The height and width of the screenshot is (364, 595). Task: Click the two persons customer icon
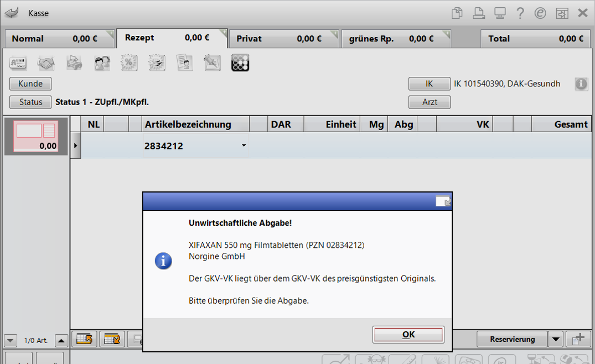pyautogui.click(x=102, y=63)
